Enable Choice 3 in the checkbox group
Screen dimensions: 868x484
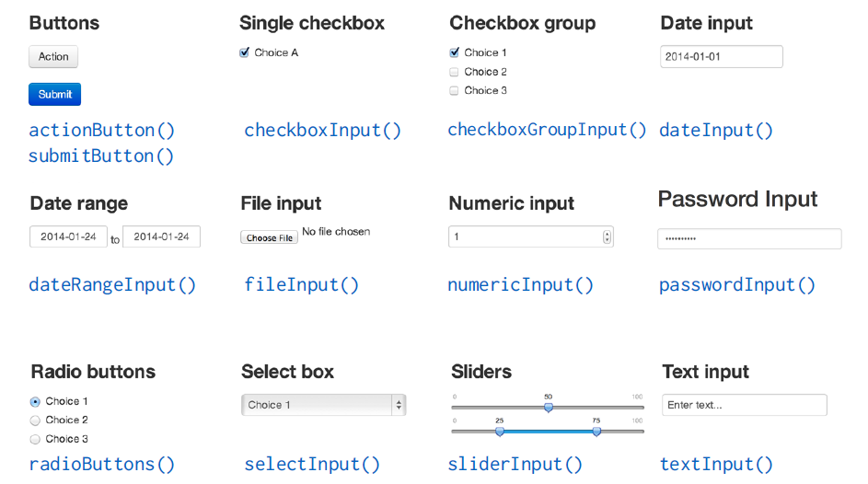455,90
